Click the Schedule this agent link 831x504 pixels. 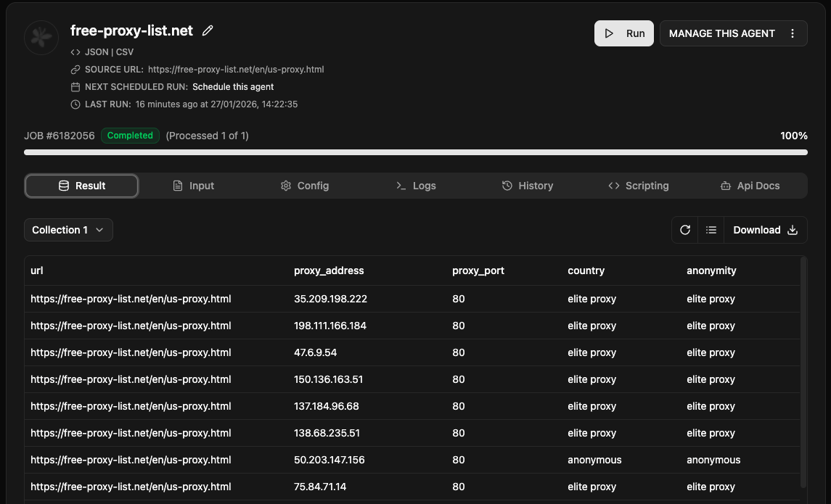tap(233, 87)
